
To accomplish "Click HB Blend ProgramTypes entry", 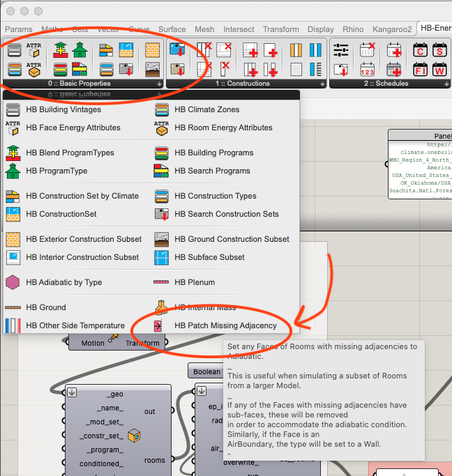I will (70, 153).
